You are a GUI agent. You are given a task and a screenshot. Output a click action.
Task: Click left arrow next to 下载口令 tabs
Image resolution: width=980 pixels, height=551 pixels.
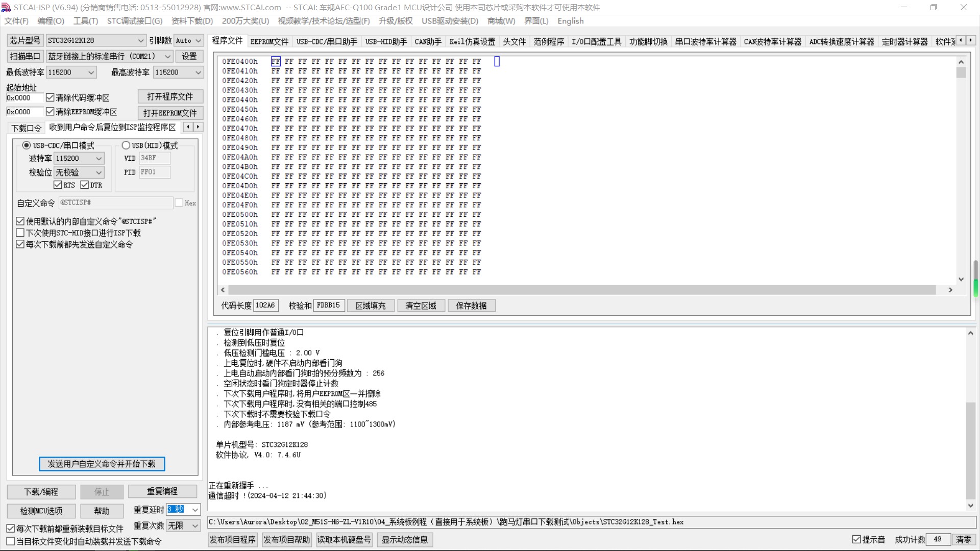pos(188,127)
